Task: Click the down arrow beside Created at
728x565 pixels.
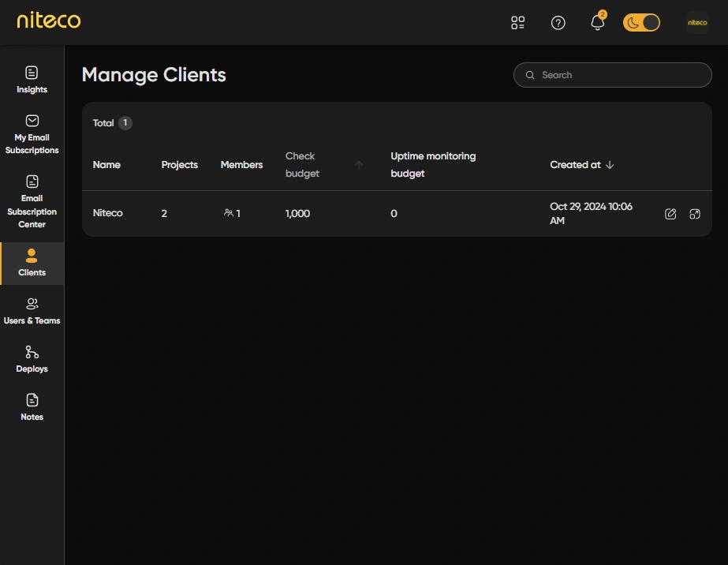Action: click(x=610, y=165)
